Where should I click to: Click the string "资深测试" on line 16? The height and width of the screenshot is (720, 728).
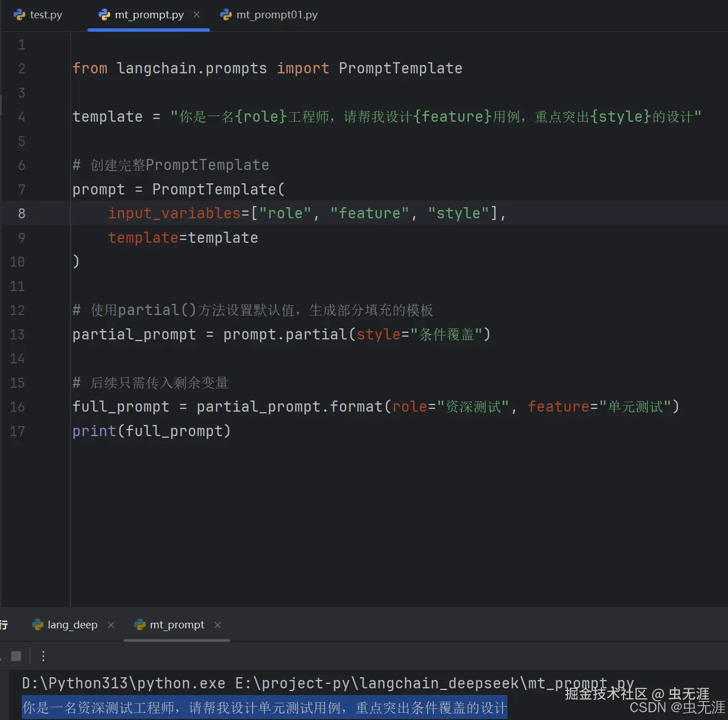pyautogui.click(x=473, y=407)
